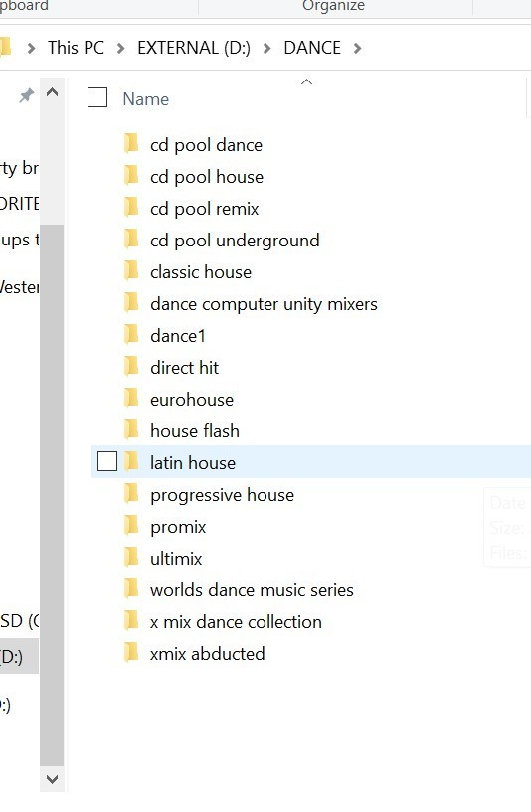Viewport: 531px width, 812px height.
Task: Select 'cd pool house' folder name
Action: click(207, 177)
